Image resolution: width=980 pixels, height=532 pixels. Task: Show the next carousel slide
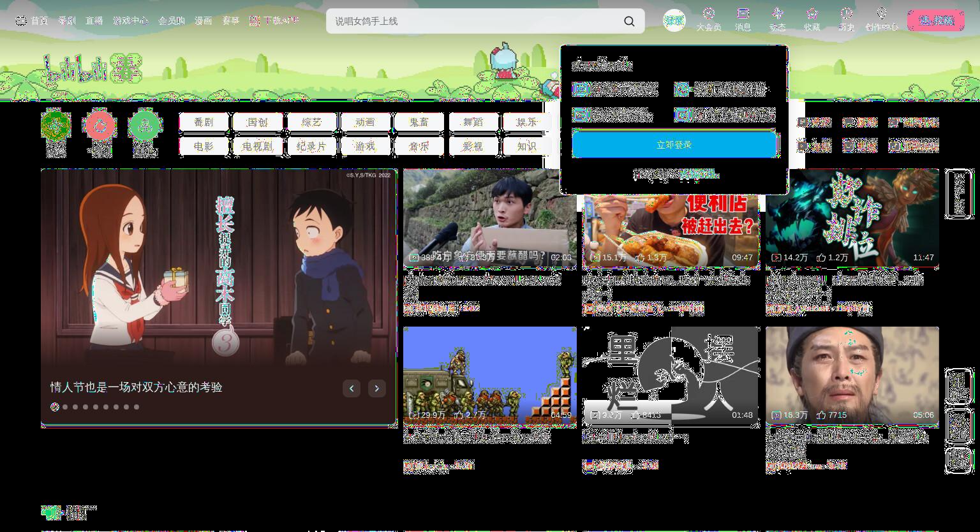pos(377,388)
